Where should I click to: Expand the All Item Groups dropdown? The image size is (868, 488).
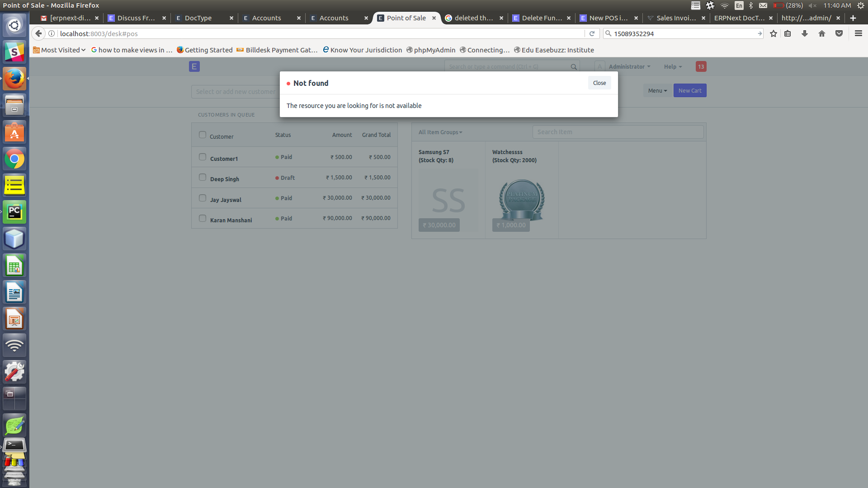[x=440, y=132]
